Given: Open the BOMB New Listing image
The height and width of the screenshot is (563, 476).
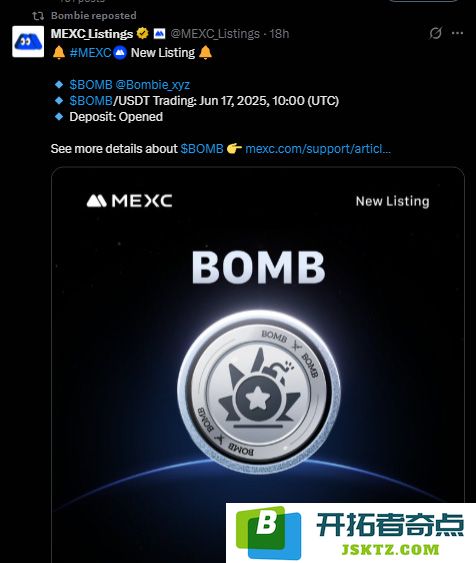Looking at the screenshot, I should click(258, 364).
